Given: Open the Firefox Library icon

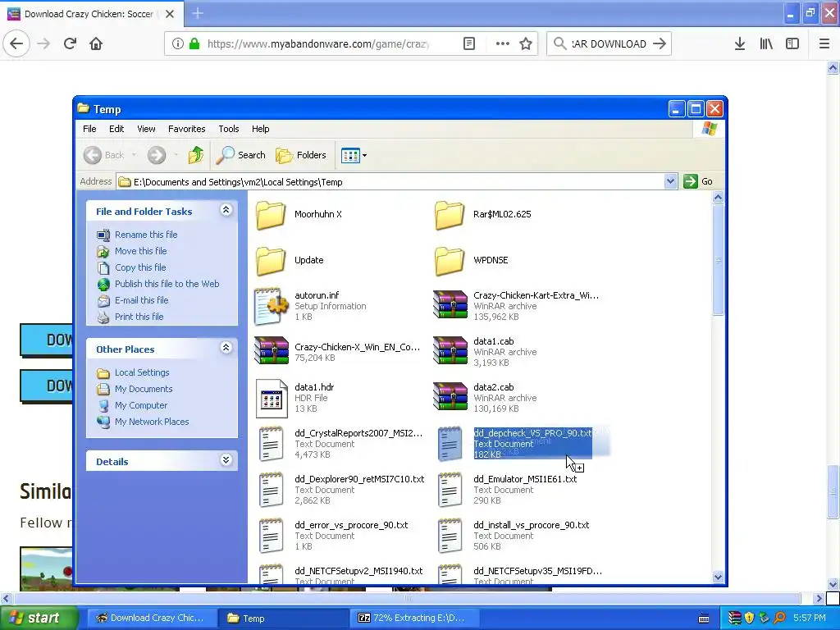Looking at the screenshot, I should pos(766,44).
